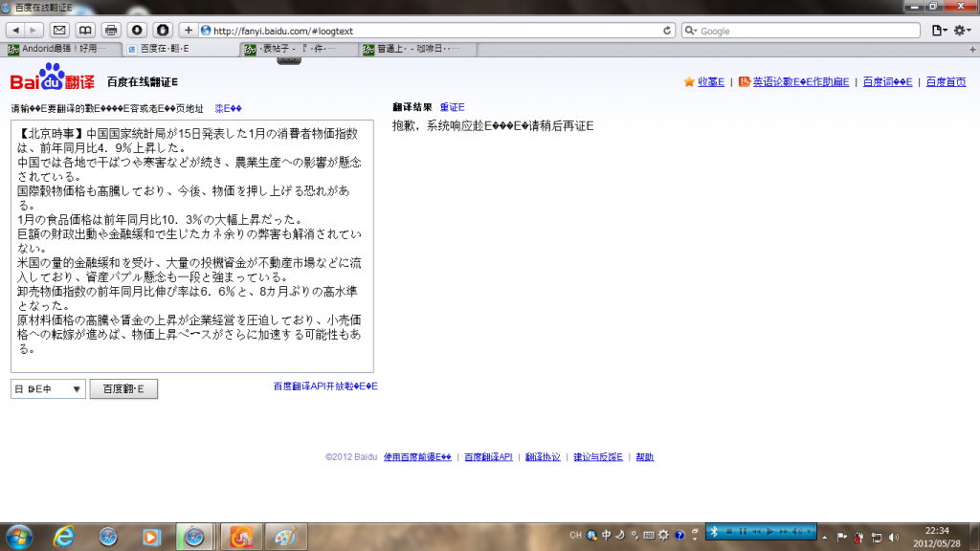Go forward with the browser forward arrow
This screenshot has height=551, width=980.
pyautogui.click(x=33, y=30)
